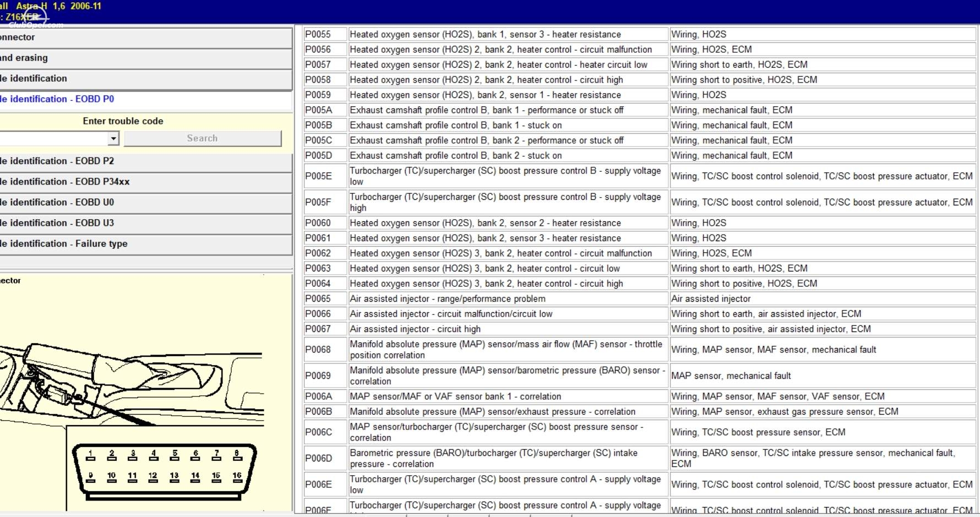The image size is (980, 517).
Task: Select code cell P006E
Action: point(325,485)
